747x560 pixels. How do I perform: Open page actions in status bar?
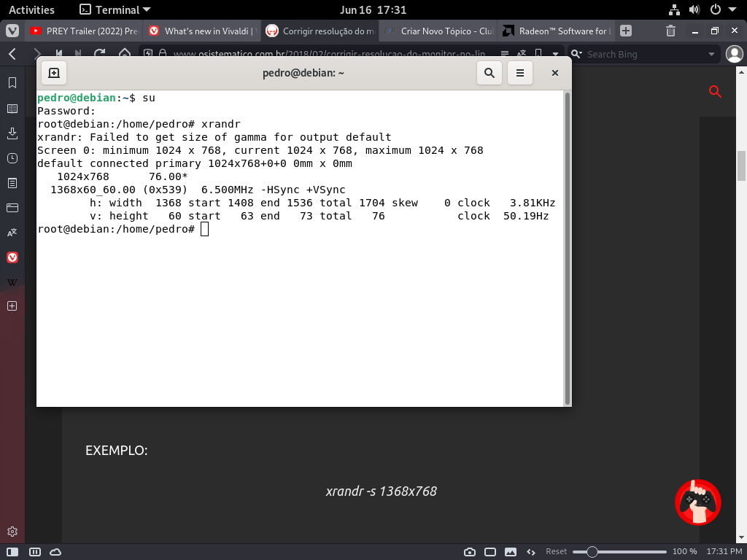point(531,552)
